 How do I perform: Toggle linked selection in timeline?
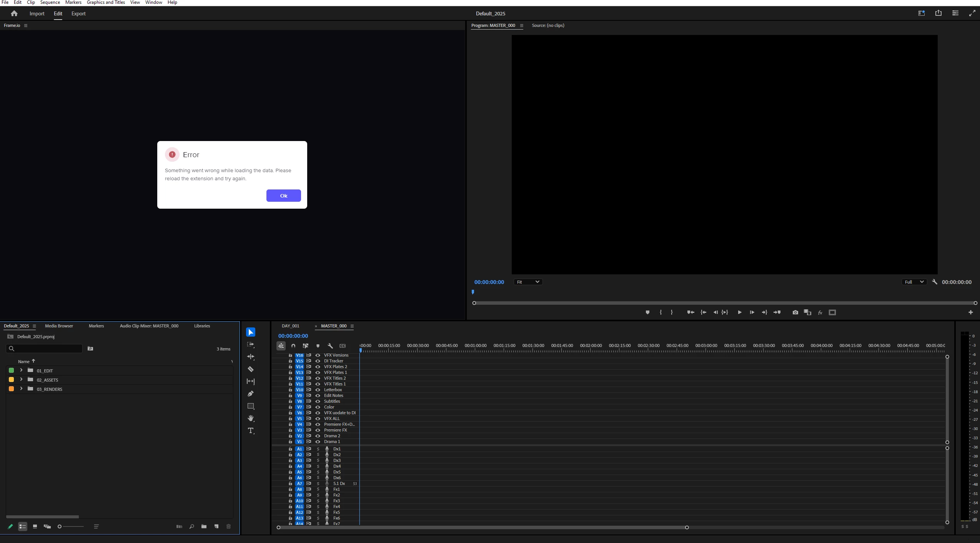[x=306, y=346]
